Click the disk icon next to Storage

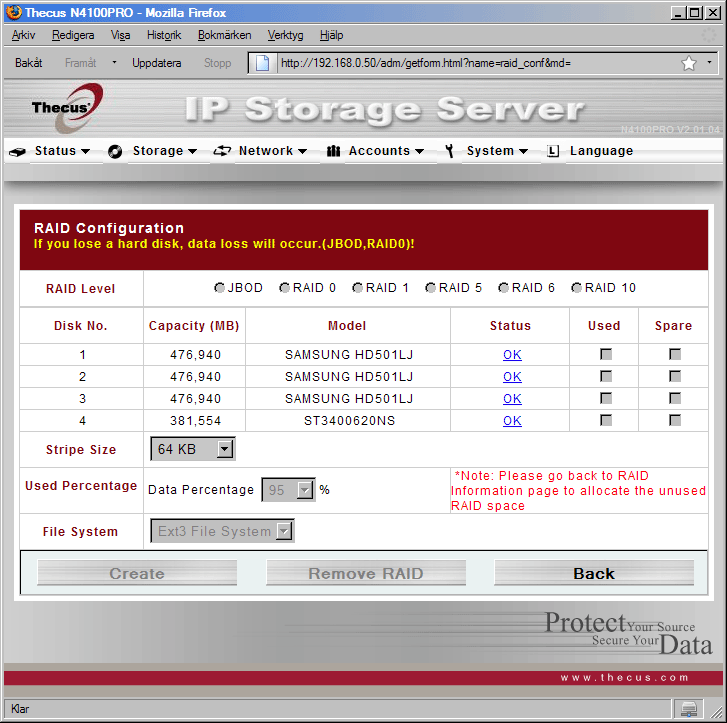pyautogui.click(x=115, y=152)
